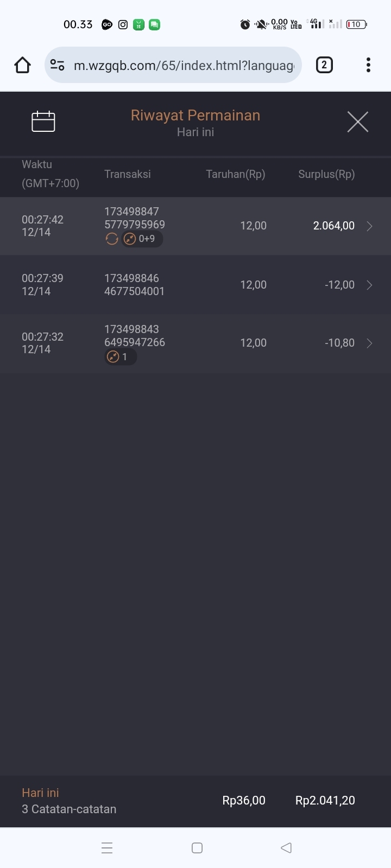Viewport: 391px width, 868px height.
Task: Tap the respin circular arrows icon
Action: point(112,239)
